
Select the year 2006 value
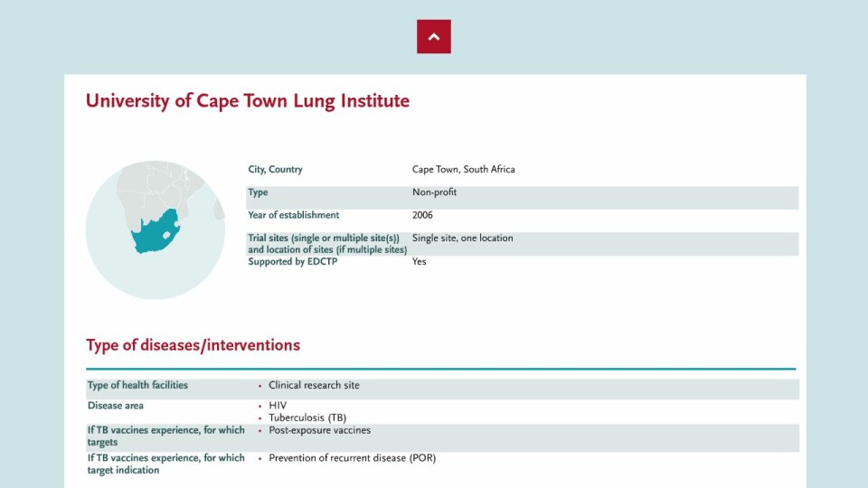click(x=422, y=215)
